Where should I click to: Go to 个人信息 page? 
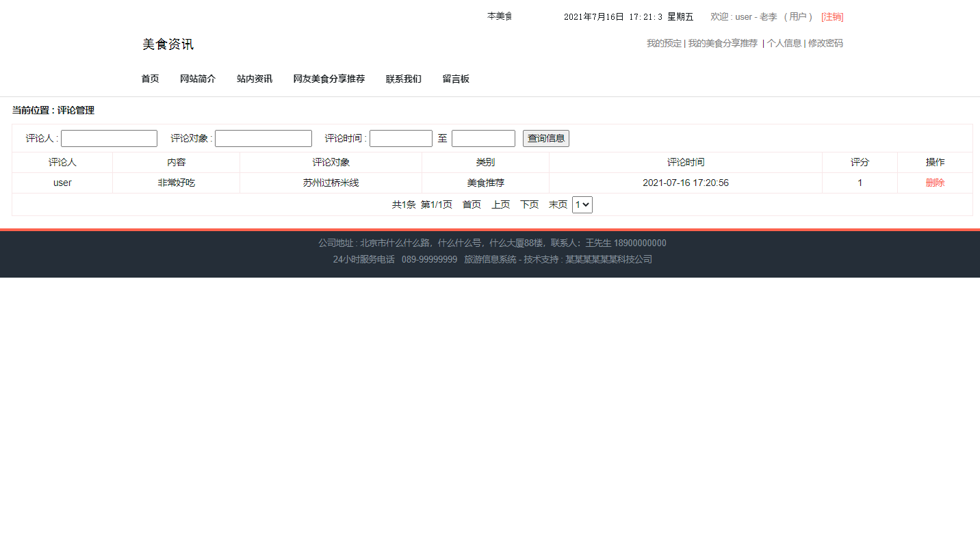(x=784, y=43)
